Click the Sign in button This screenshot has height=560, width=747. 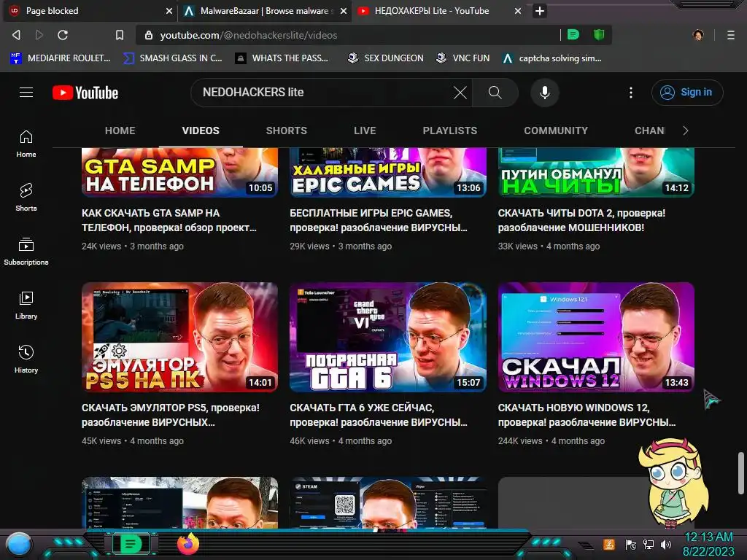coord(687,93)
